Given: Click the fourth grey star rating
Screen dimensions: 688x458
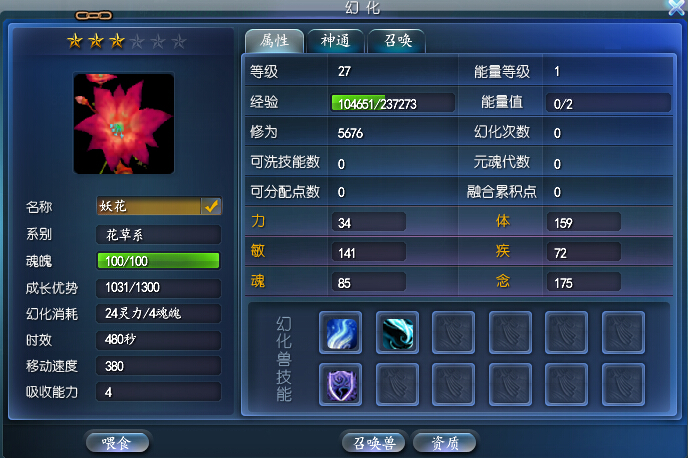Looking at the screenshot, I should click(x=137, y=42).
